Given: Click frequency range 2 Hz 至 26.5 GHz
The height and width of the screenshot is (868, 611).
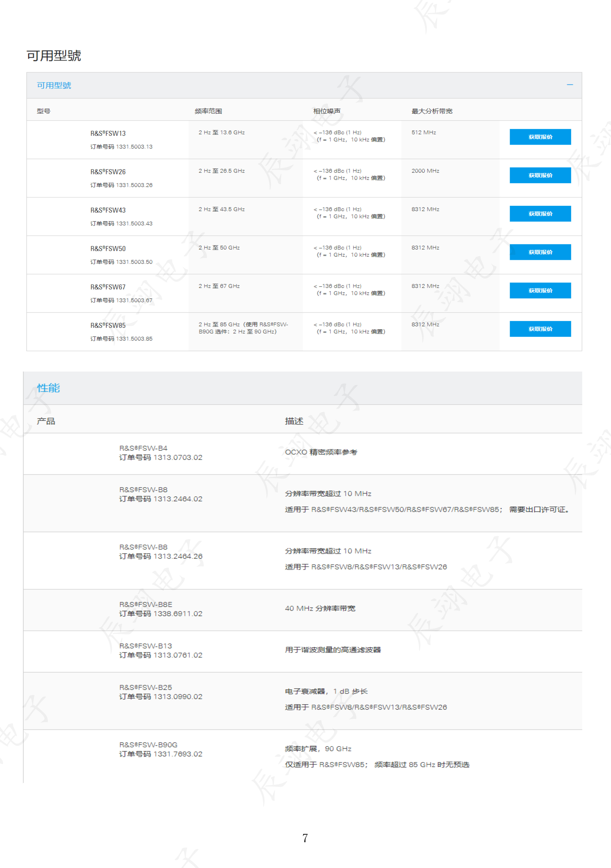Looking at the screenshot, I should (222, 171).
